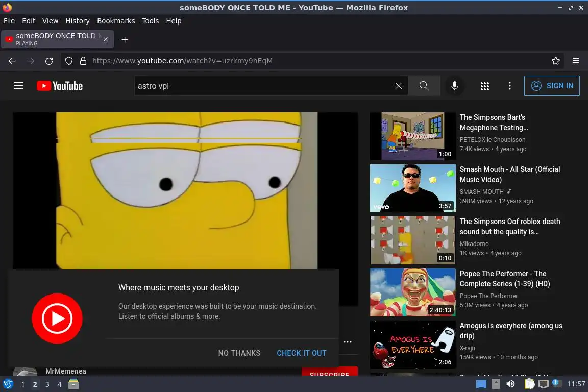Screen dimensions: 588x392
Task: Close the someBODY ONCE TOLD tab
Action: click(106, 39)
